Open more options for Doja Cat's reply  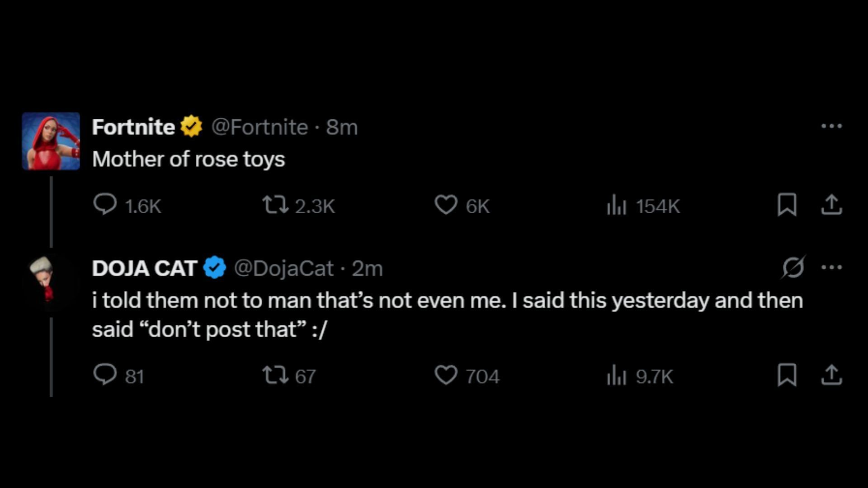click(831, 267)
